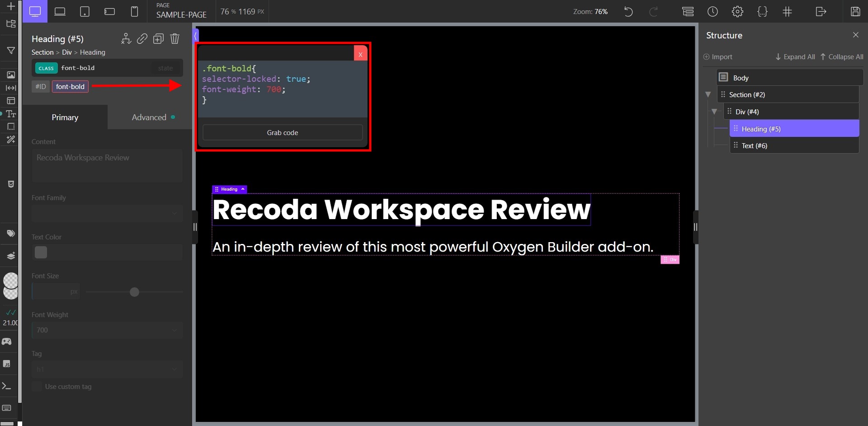The height and width of the screenshot is (426, 868).
Task: Delete the Heading with the trash icon
Action: (x=175, y=39)
